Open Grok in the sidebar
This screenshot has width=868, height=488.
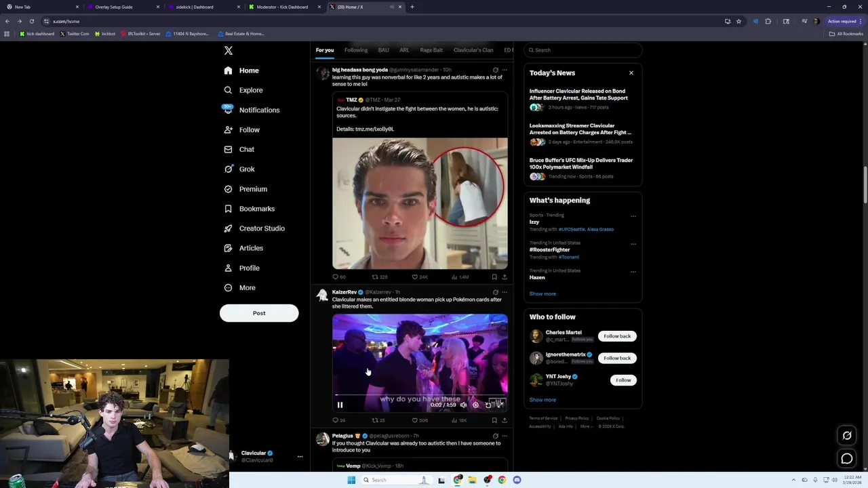click(x=239, y=169)
